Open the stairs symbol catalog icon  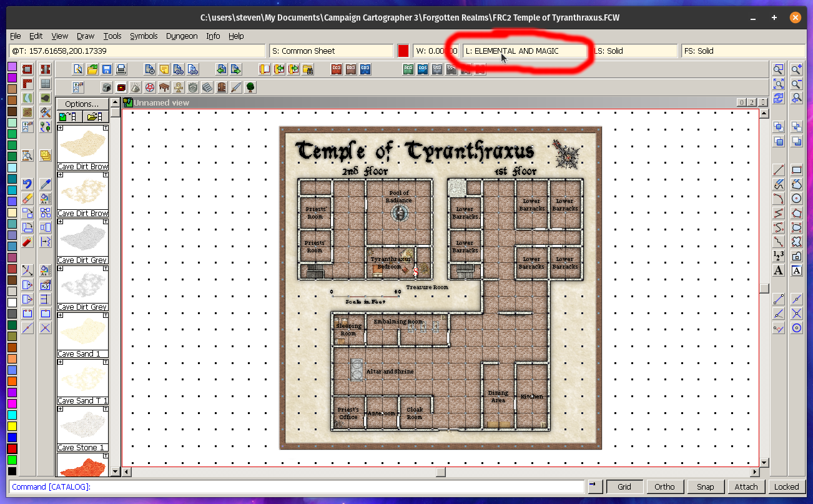pos(207,87)
